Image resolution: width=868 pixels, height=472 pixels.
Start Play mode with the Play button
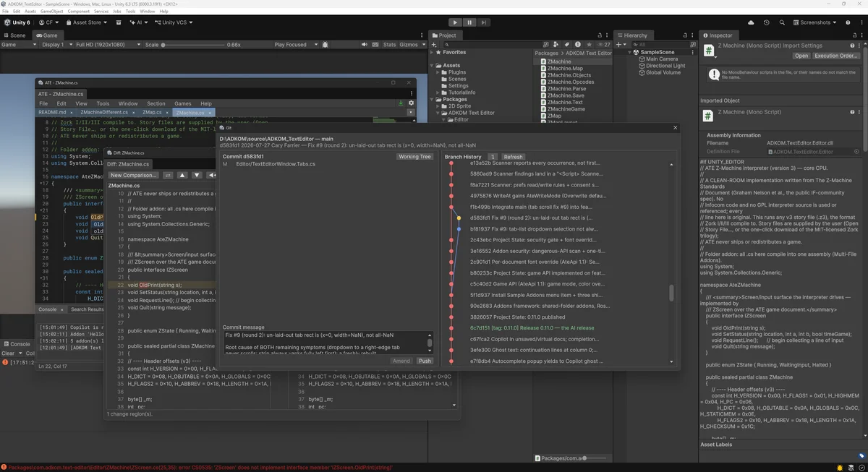click(x=454, y=22)
